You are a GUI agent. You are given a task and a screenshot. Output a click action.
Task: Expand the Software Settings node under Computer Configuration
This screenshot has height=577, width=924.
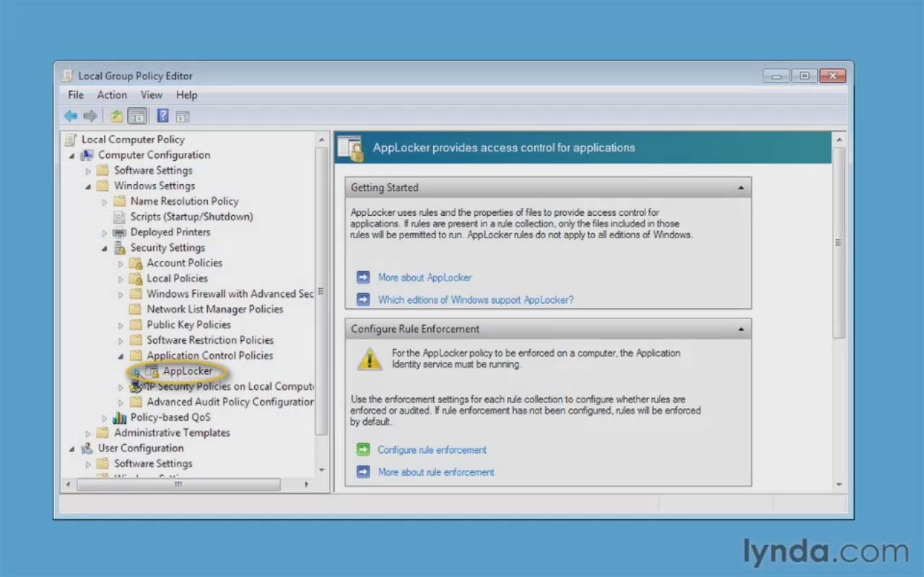tap(88, 171)
